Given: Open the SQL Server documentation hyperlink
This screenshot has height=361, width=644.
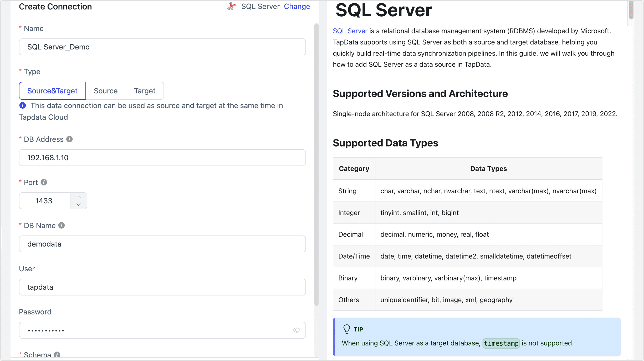Looking at the screenshot, I should (350, 31).
